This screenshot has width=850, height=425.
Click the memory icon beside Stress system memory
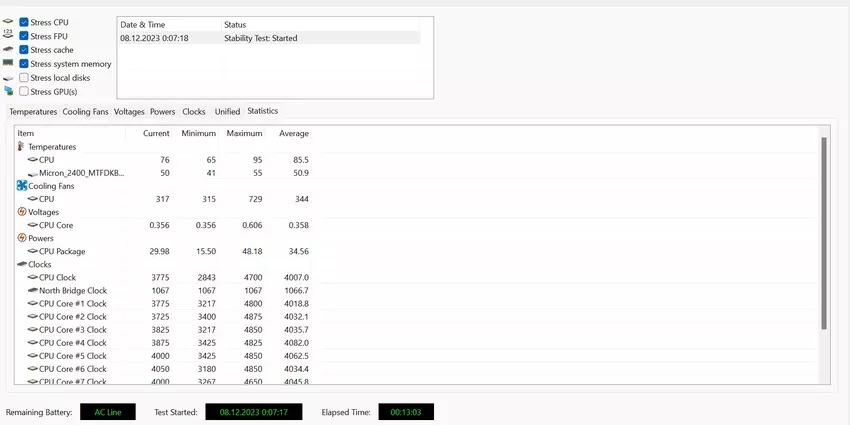click(x=9, y=63)
